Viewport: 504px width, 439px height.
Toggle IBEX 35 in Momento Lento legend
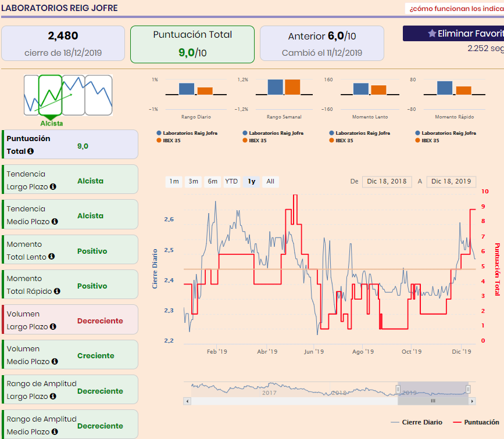(341, 141)
